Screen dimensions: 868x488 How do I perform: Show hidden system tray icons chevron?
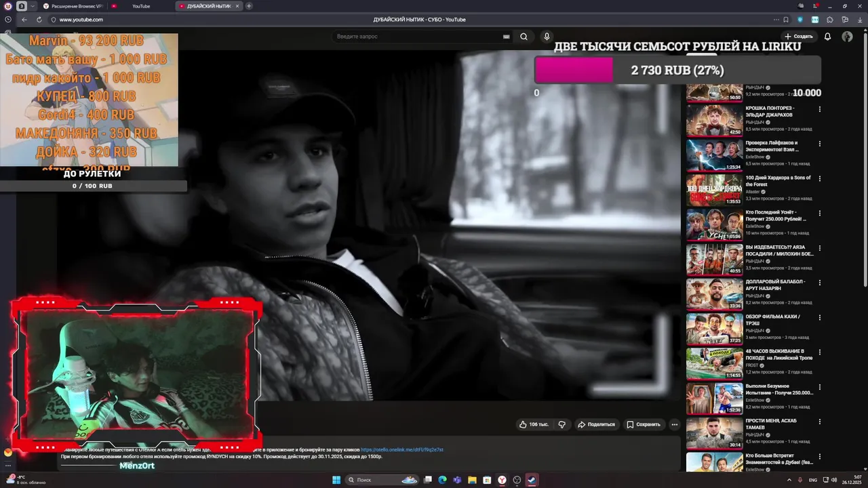click(x=789, y=480)
